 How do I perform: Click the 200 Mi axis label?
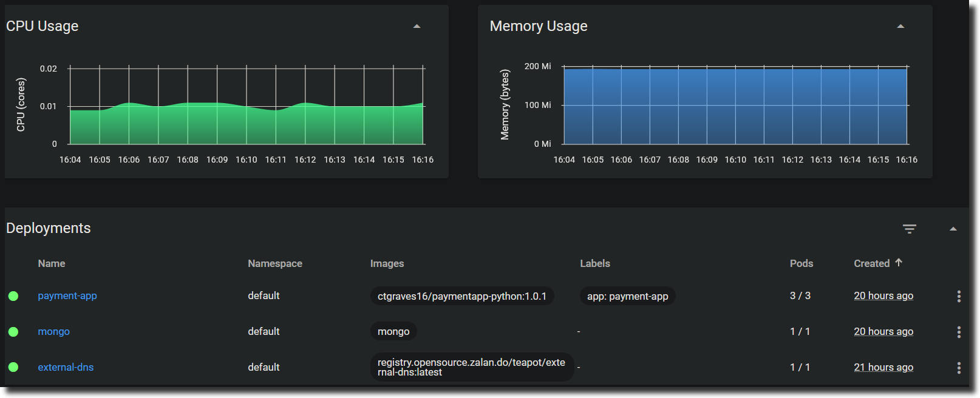(538, 66)
